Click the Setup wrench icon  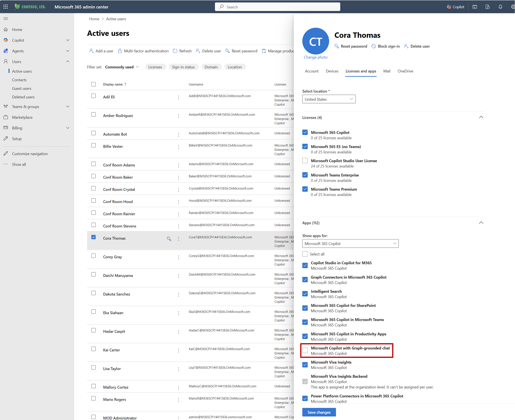point(6,138)
